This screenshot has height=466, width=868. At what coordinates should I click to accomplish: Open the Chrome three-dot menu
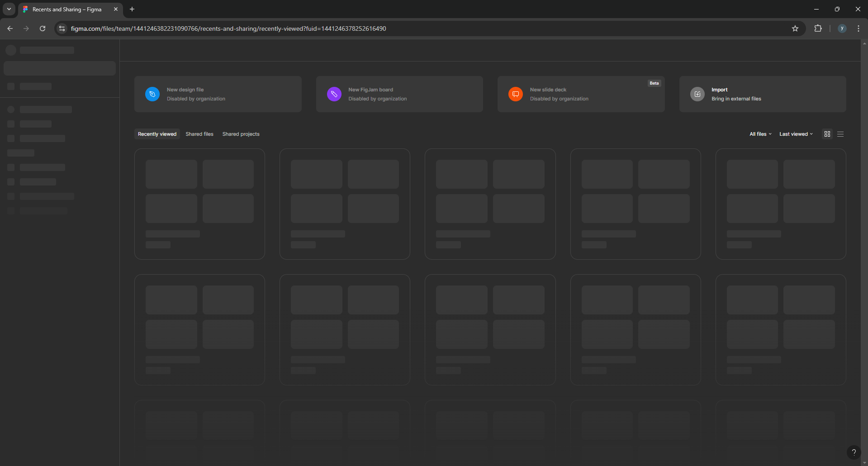click(x=859, y=29)
